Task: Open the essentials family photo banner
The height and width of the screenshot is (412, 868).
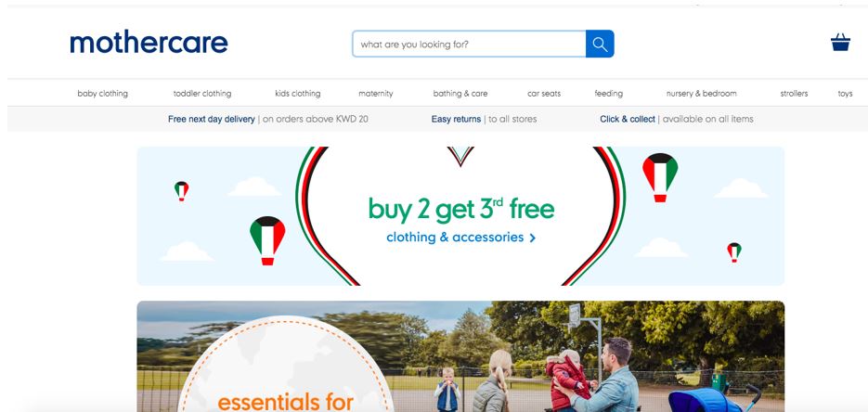Action: 460,356
